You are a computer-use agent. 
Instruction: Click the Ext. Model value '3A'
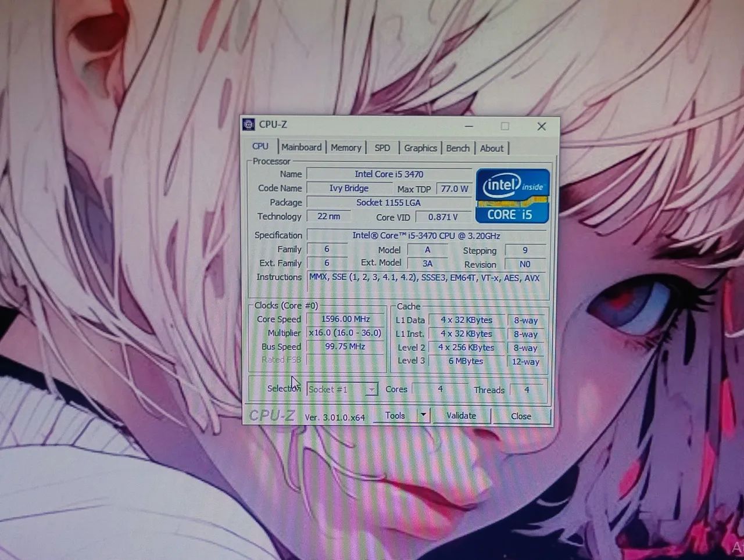point(427,263)
